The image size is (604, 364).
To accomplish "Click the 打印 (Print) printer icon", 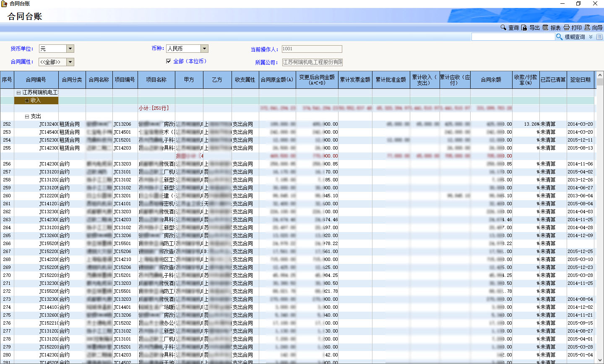I will pos(567,27).
